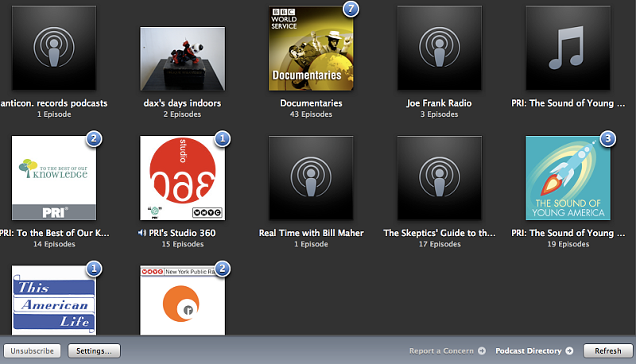This screenshot has width=636, height=364.
Task: Click the 1 badge on Studio 360
Action: coord(223,139)
